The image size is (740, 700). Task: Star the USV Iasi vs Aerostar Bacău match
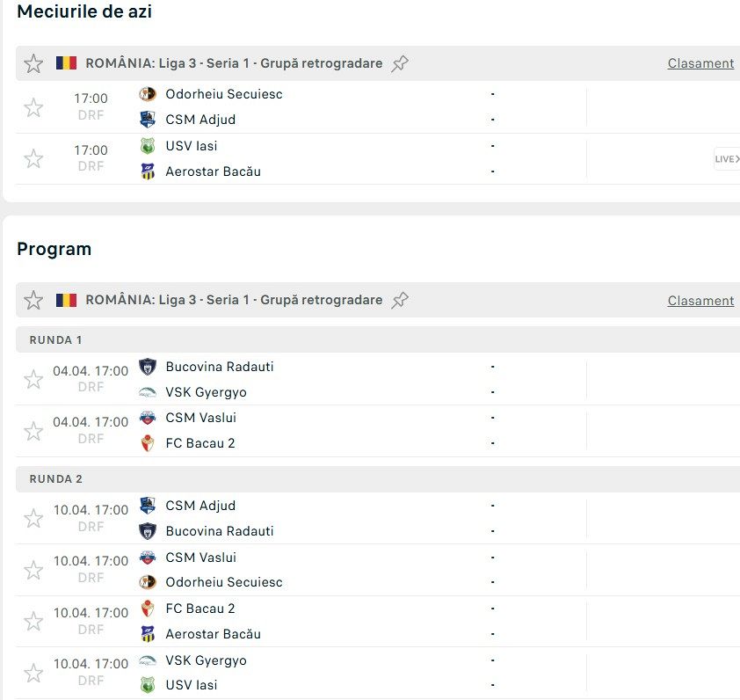pos(33,158)
